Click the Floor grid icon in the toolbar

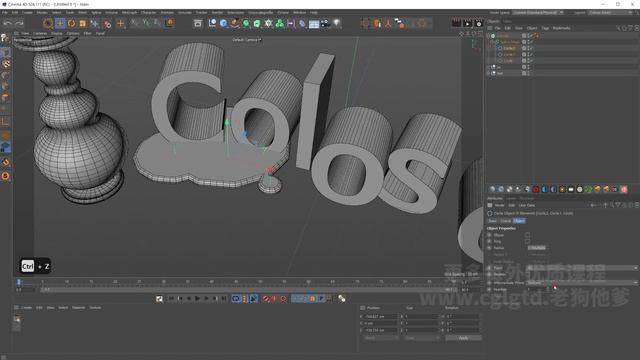point(314,24)
